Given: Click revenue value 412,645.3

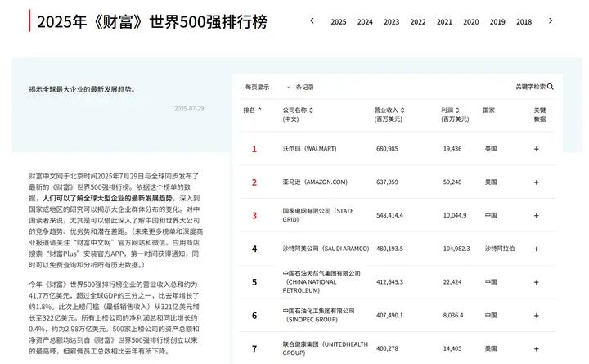Looking at the screenshot, I should click(x=389, y=282).
